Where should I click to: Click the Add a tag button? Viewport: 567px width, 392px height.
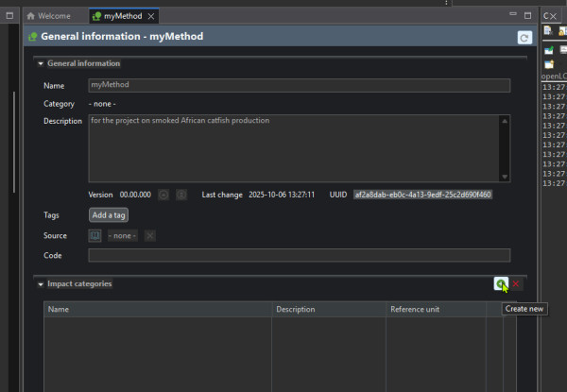[110, 215]
